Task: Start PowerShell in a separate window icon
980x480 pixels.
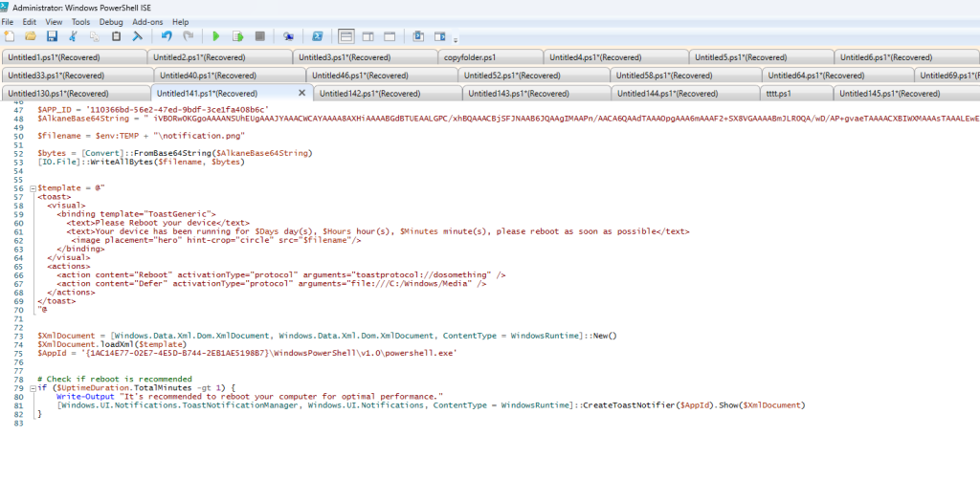Action: point(317,36)
